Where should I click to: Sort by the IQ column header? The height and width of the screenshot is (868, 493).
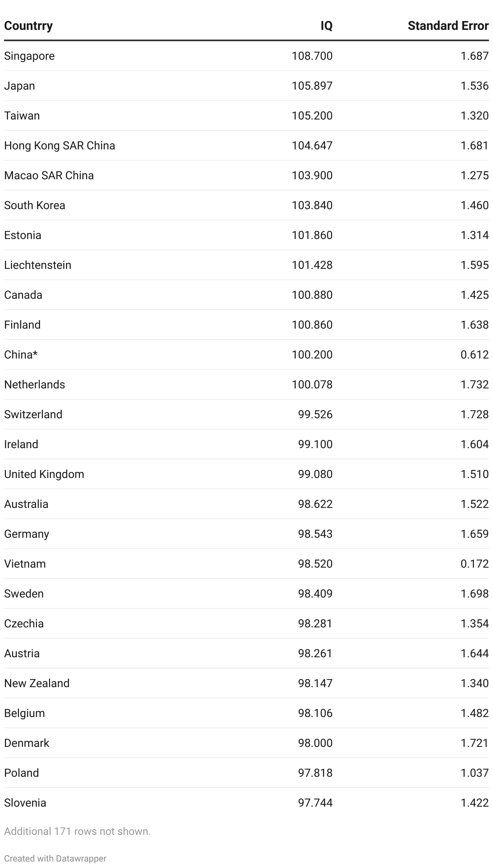[327, 26]
